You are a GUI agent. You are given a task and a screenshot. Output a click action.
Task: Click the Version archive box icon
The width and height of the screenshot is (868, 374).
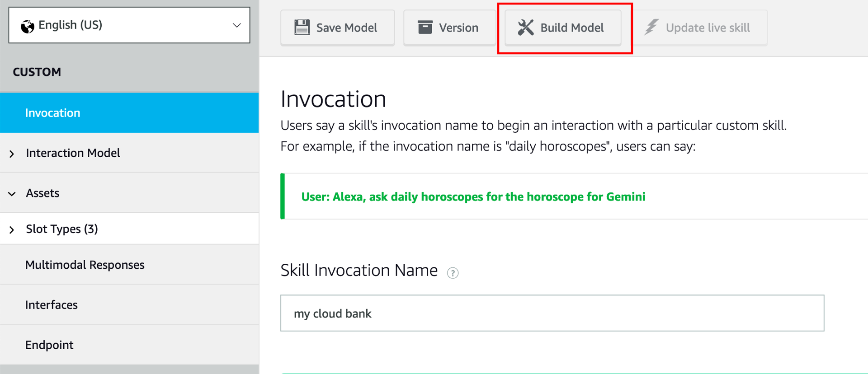click(x=425, y=27)
